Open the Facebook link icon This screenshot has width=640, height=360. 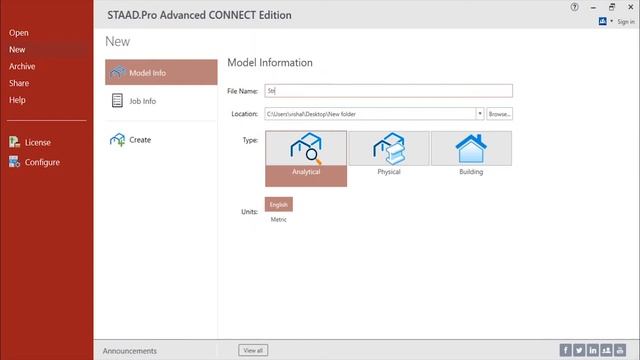point(565,350)
